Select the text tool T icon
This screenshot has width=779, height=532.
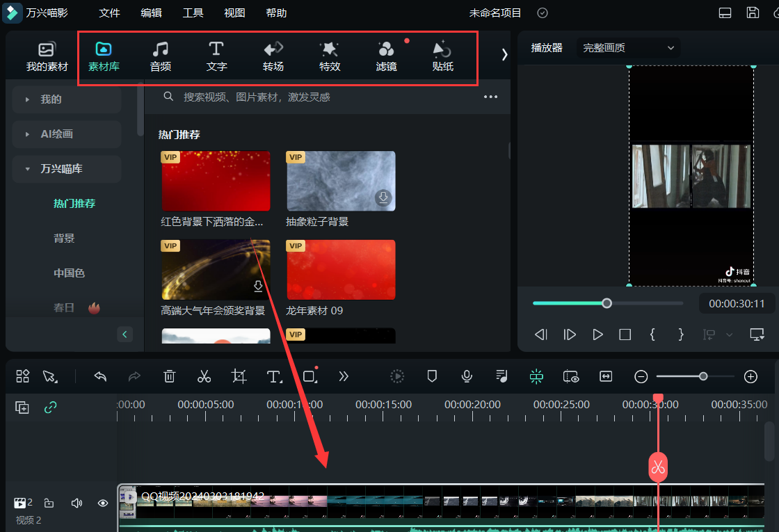pyautogui.click(x=274, y=376)
